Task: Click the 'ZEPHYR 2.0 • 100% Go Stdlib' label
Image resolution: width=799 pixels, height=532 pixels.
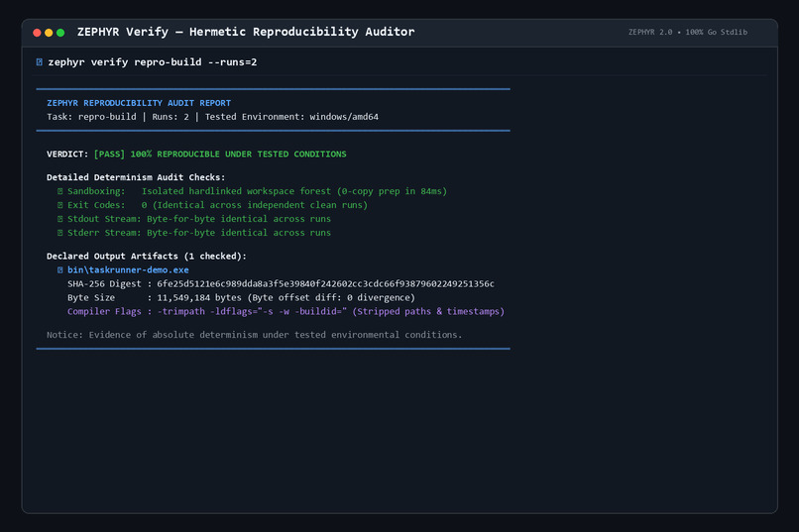Action: pyautogui.click(x=687, y=32)
